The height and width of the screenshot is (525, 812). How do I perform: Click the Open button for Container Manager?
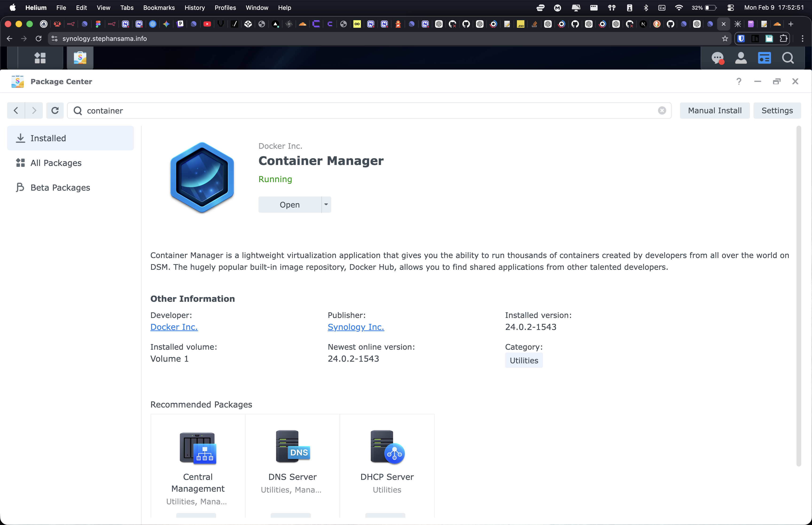click(290, 204)
